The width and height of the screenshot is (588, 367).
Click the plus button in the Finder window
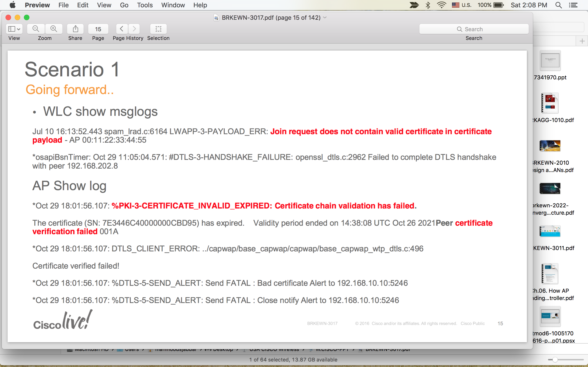(x=582, y=41)
